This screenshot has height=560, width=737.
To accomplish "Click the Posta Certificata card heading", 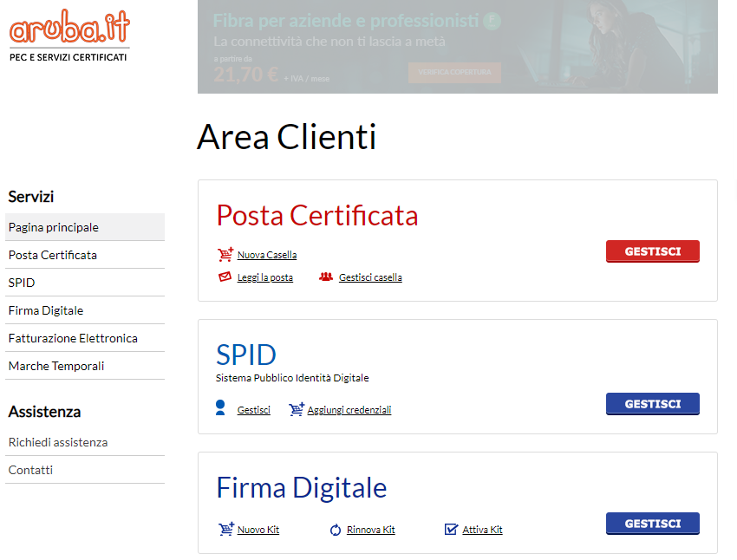I will [317, 216].
